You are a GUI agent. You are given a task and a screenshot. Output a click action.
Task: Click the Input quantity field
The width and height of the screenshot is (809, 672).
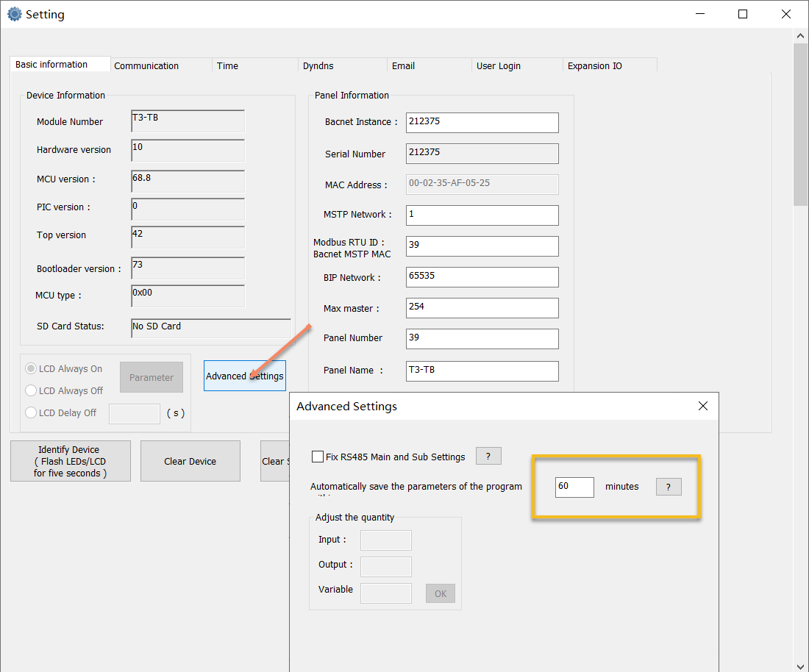coord(386,540)
